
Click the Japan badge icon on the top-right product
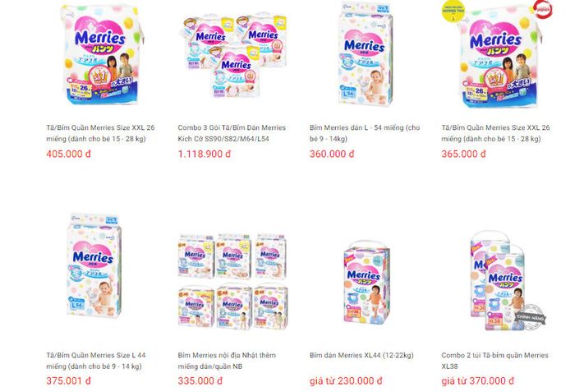pos(543,10)
